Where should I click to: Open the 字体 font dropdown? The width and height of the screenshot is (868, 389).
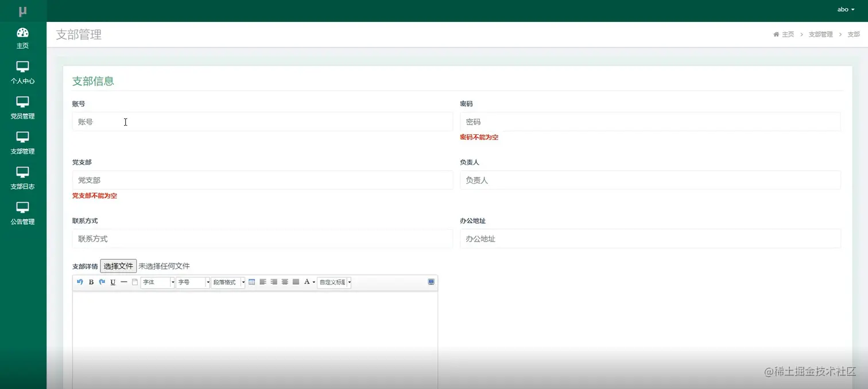click(x=158, y=282)
